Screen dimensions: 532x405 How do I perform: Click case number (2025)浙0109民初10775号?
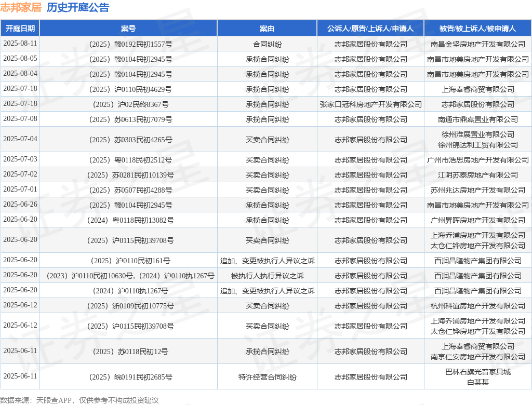tap(130, 306)
